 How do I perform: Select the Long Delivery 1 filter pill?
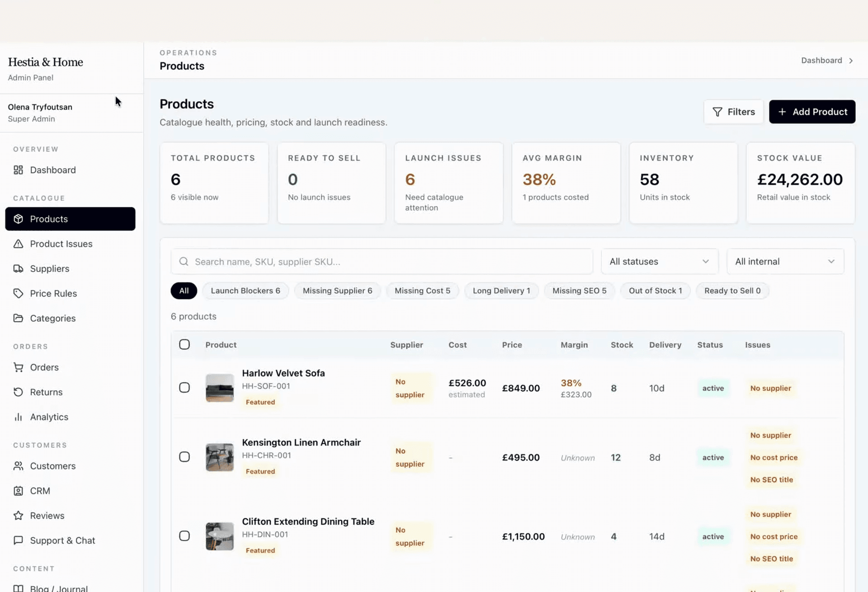point(501,291)
